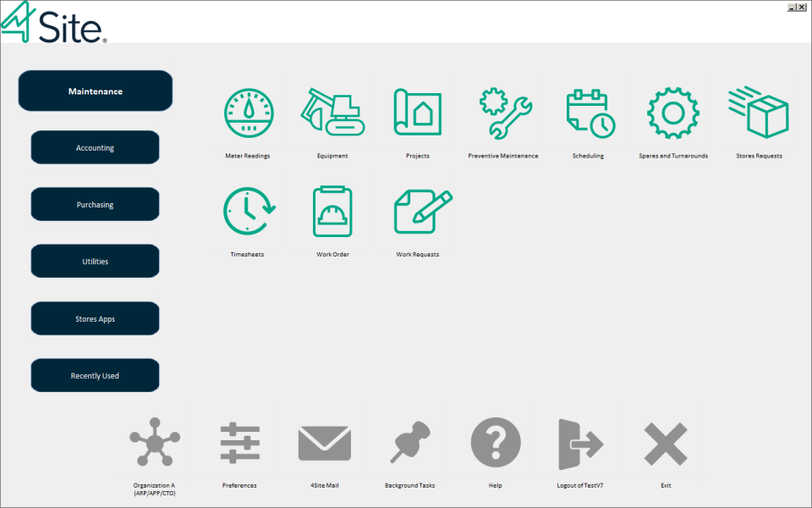Open 4Site Mail
This screenshot has height=508, width=812.
[325, 441]
